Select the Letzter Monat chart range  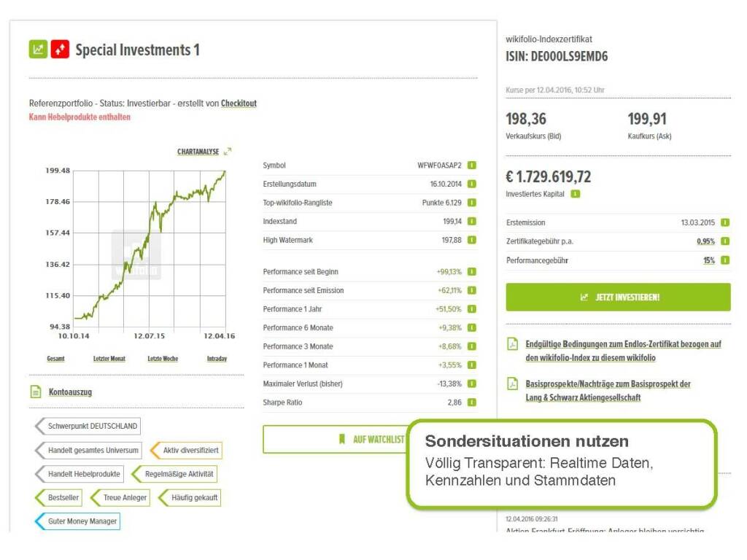click(109, 359)
